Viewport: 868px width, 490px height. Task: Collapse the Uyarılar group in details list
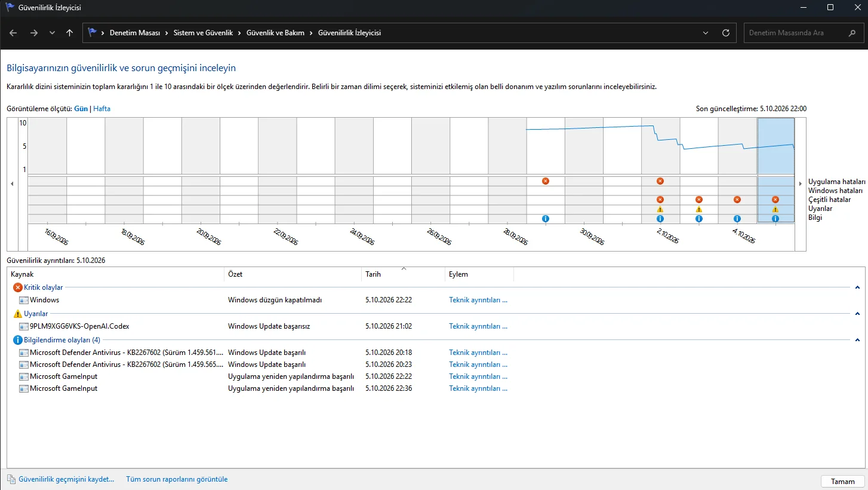coord(857,314)
